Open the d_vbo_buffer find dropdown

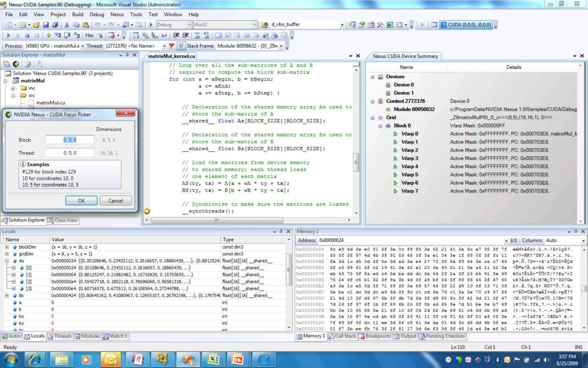(x=342, y=25)
